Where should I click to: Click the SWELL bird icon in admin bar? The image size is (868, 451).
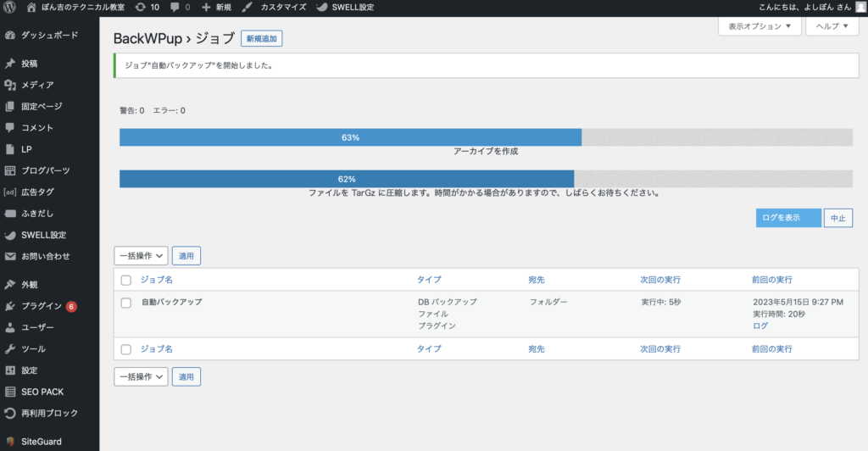point(321,7)
